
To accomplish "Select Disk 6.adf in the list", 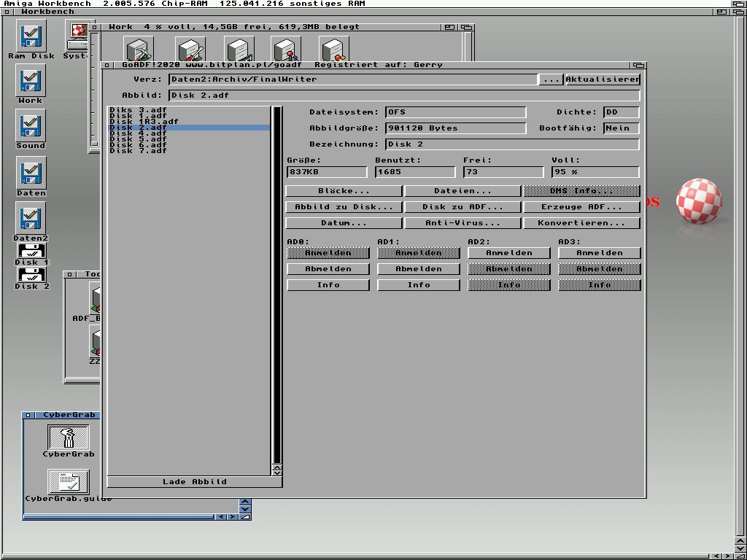I will [x=189, y=145].
